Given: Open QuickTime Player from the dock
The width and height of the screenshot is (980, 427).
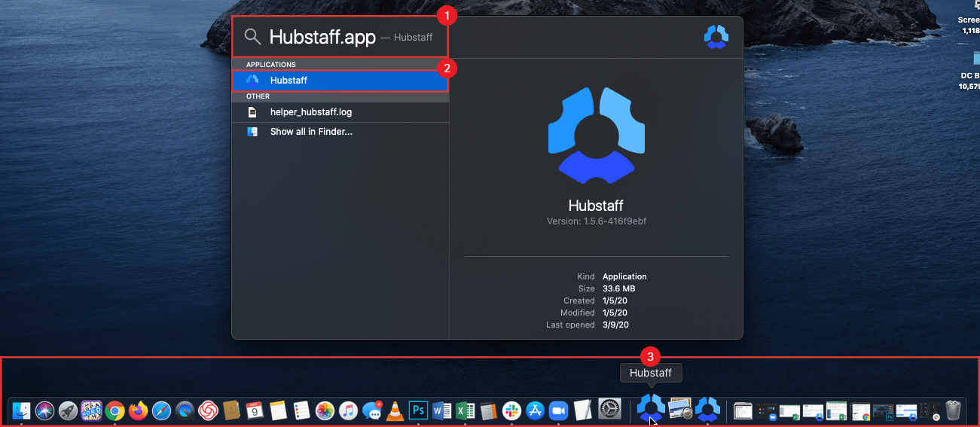Looking at the screenshot, I should [x=185, y=410].
